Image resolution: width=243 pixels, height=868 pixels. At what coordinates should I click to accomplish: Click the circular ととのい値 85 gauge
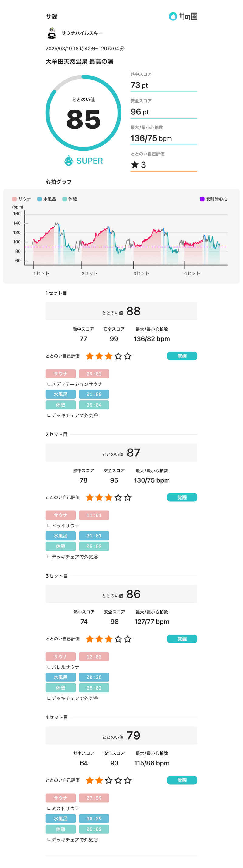[84, 113]
